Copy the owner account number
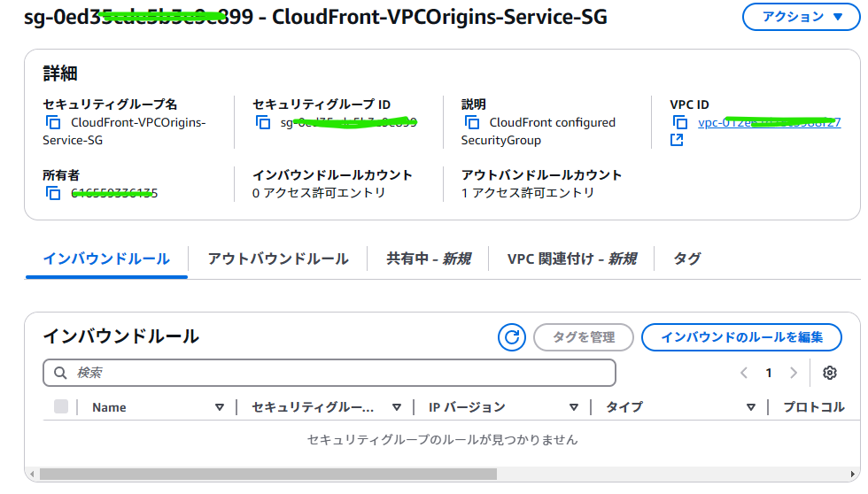This screenshot has height=494, width=868. pos(52,193)
